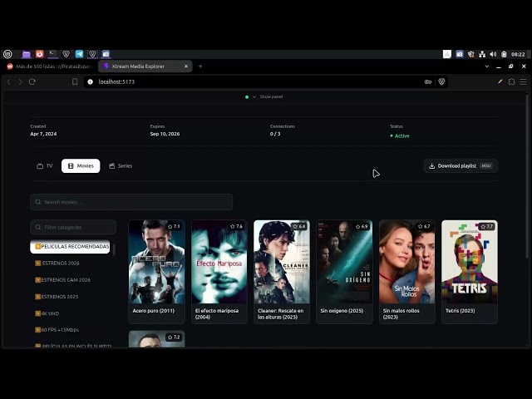Open the system menu icon in the taskbar
The height and width of the screenshot is (399, 532).
click(7, 54)
